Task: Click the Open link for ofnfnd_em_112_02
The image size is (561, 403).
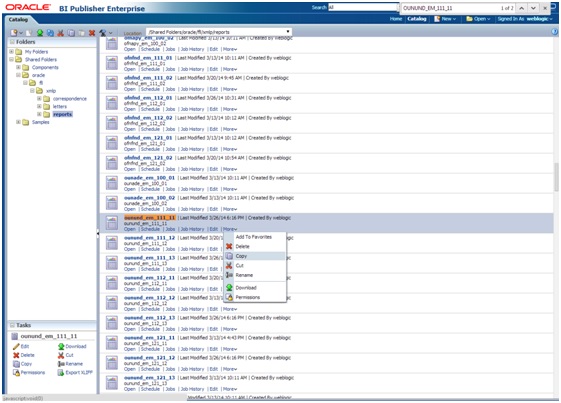Action: point(130,129)
